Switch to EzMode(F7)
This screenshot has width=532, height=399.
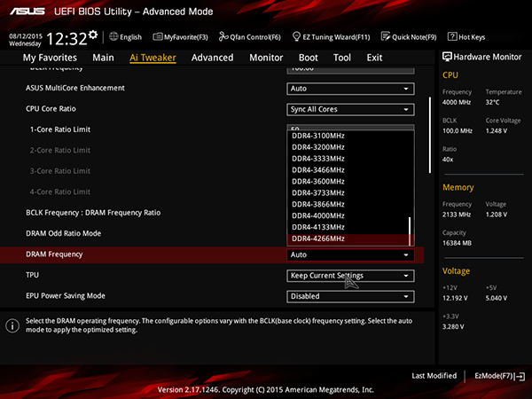pos(500,376)
